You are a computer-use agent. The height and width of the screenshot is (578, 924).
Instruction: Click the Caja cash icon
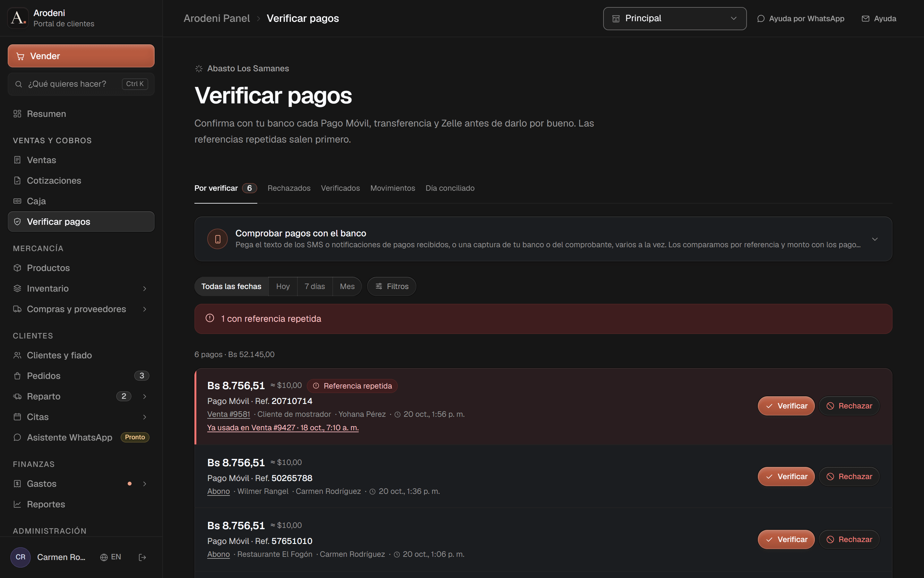coord(17,201)
